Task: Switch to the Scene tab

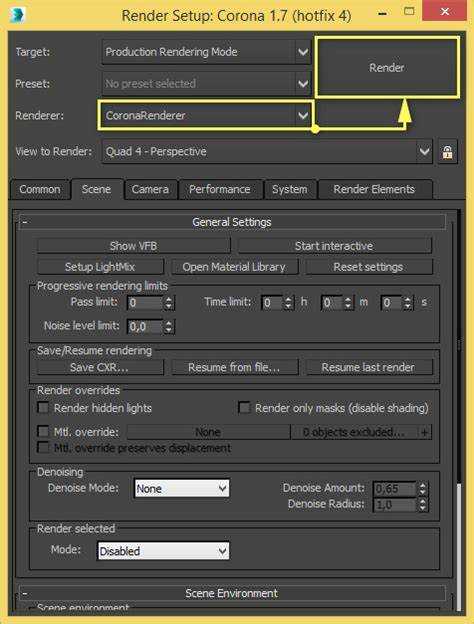Action: [97, 189]
